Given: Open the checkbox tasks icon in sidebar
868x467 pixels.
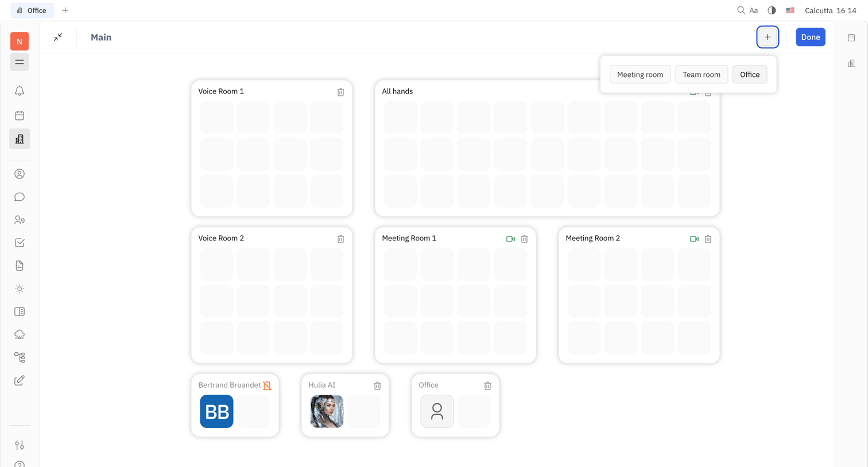Looking at the screenshot, I should [x=20, y=243].
